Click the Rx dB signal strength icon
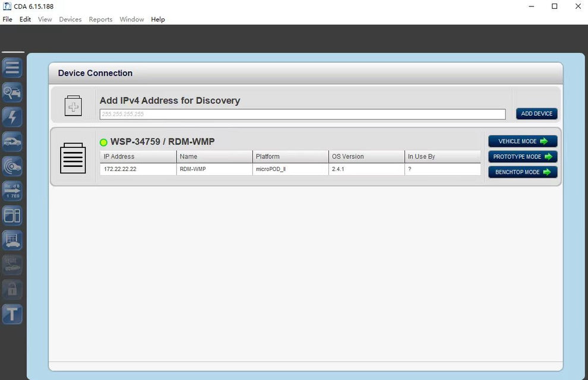 pyautogui.click(x=12, y=191)
